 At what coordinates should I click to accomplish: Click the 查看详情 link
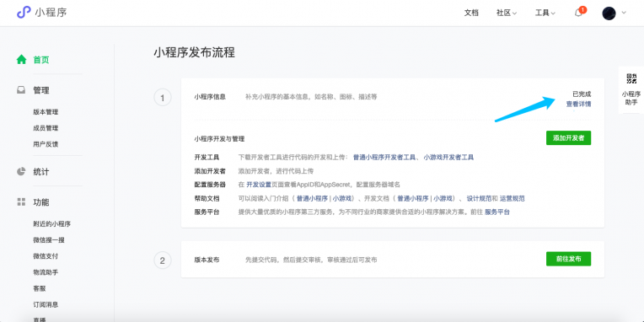[x=579, y=105]
